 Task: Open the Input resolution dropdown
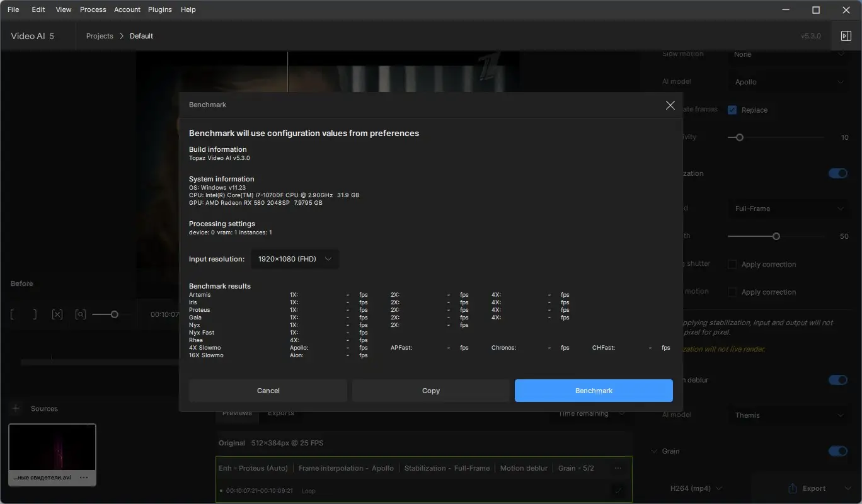294,259
